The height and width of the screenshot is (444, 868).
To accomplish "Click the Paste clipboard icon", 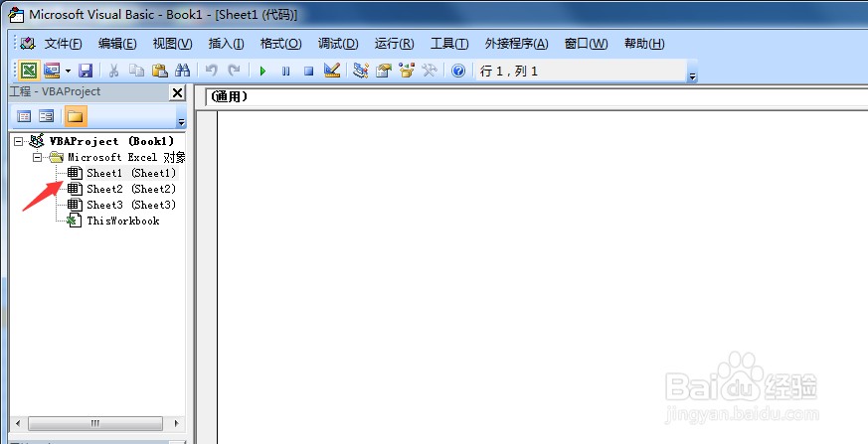I will (159, 71).
